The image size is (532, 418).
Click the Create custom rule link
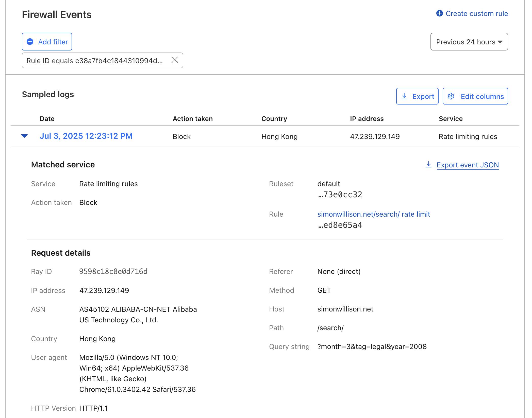[x=476, y=13]
